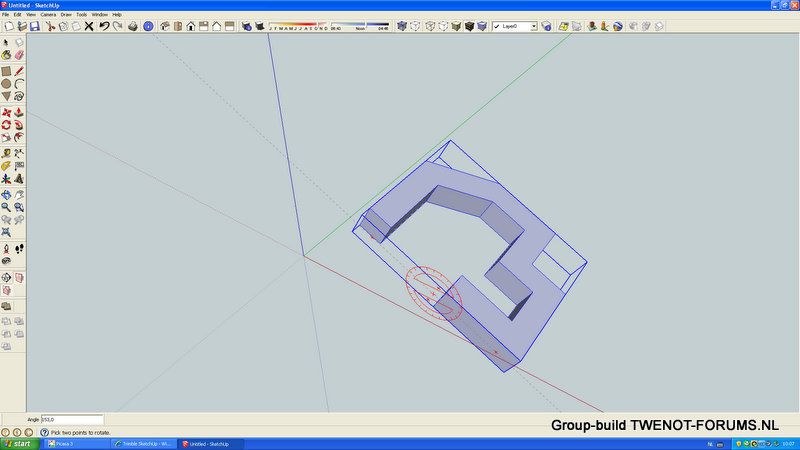Open the Draw menu
The width and height of the screenshot is (800, 450).
pyautogui.click(x=66, y=15)
